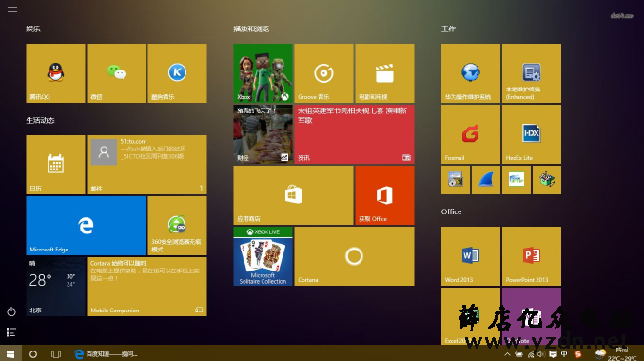Open the small white-green logo tile
The image size is (644, 361).
tap(517, 180)
